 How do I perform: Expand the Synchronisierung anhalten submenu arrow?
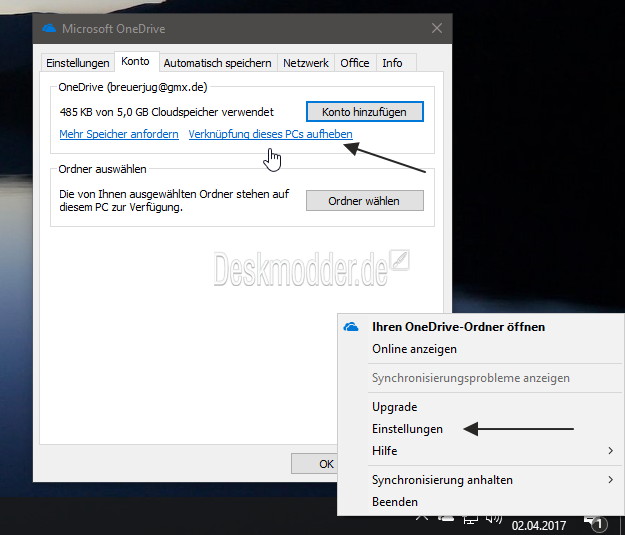[x=610, y=480]
